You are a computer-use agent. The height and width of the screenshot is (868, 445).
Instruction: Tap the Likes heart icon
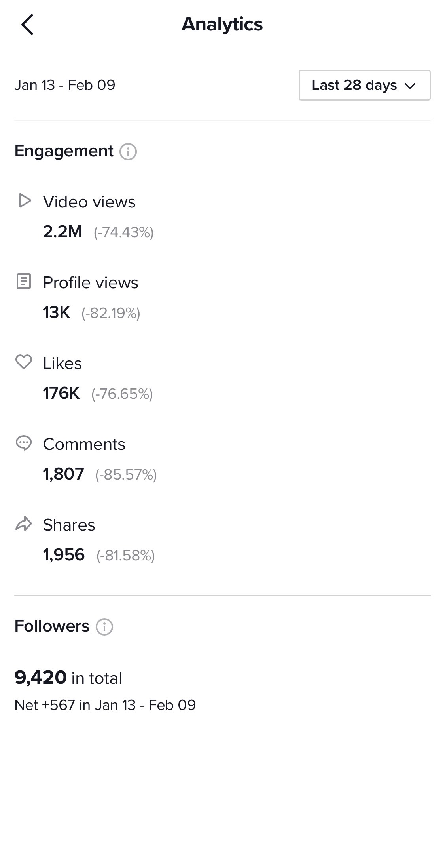24,362
